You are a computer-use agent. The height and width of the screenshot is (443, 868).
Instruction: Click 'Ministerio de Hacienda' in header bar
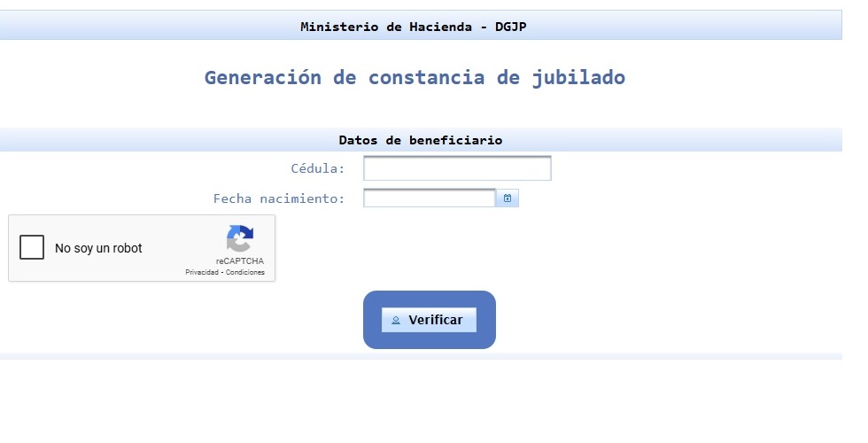(x=386, y=27)
